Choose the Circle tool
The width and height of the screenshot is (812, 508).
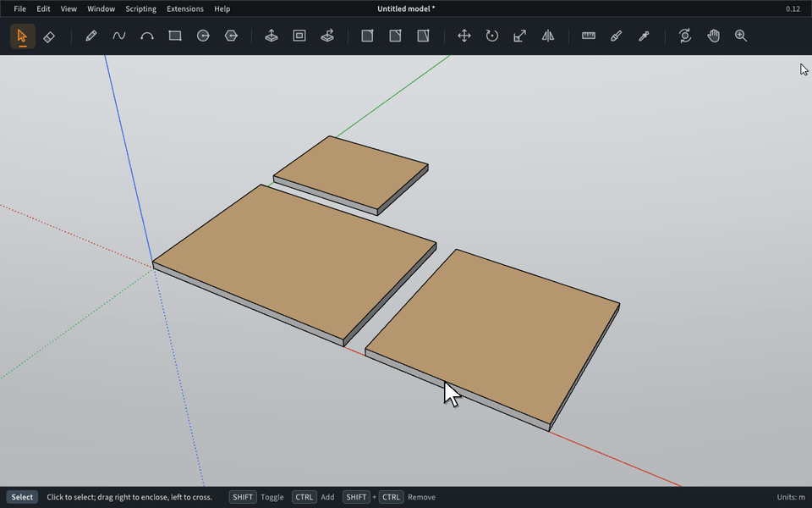[x=203, y=36]
